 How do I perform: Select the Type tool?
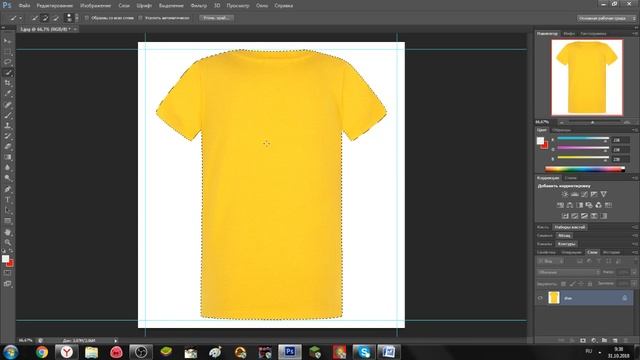click(7, 200)
